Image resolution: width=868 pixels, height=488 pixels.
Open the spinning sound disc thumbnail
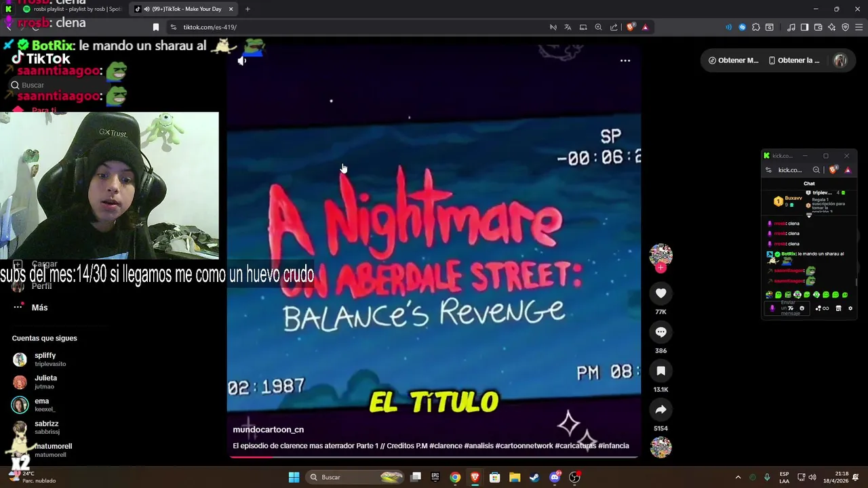pyautogui.click(x=660, y=447)
